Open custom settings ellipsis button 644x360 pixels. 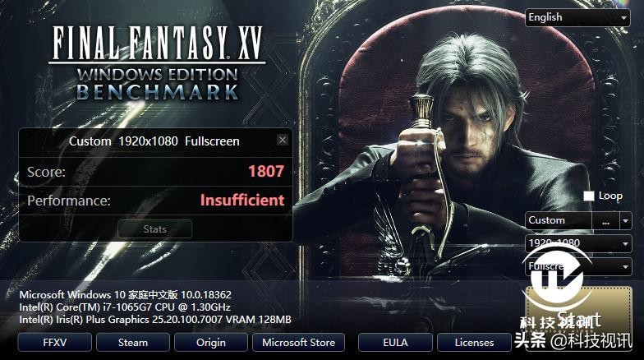(605, 220)
